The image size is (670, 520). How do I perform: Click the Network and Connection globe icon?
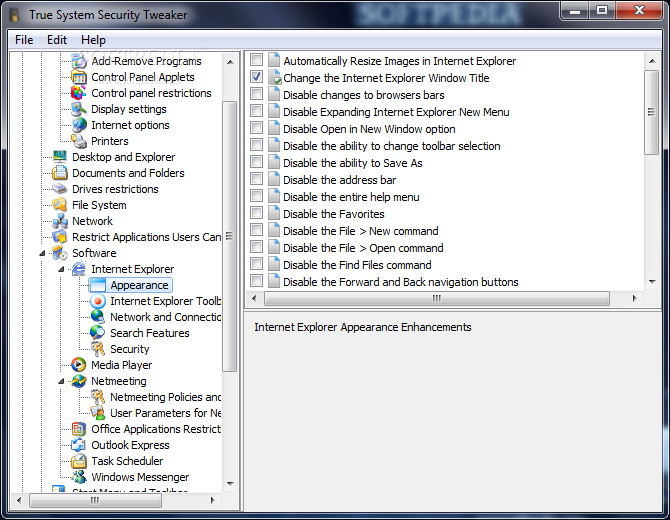coord(98,317)
